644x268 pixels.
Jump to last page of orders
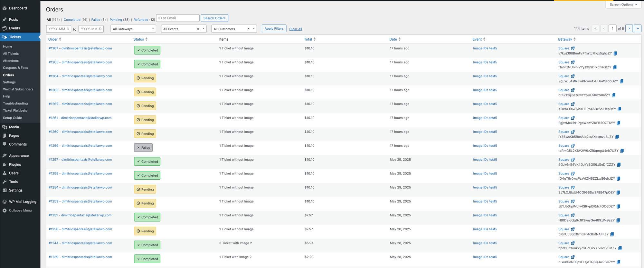click(638, 28)
